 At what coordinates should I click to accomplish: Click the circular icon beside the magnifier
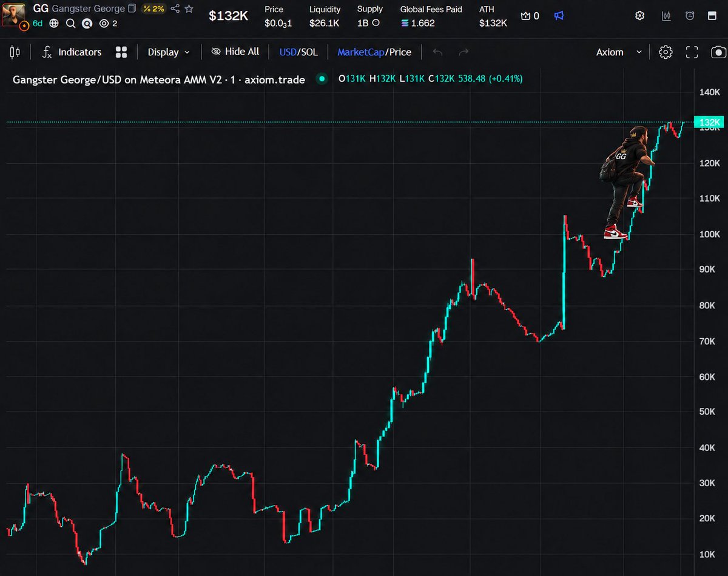[87, 23]
